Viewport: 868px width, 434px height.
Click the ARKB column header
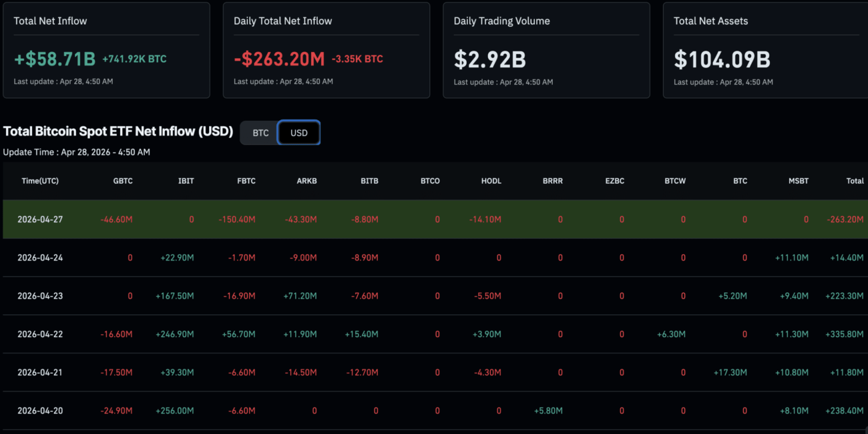point(306,181)
